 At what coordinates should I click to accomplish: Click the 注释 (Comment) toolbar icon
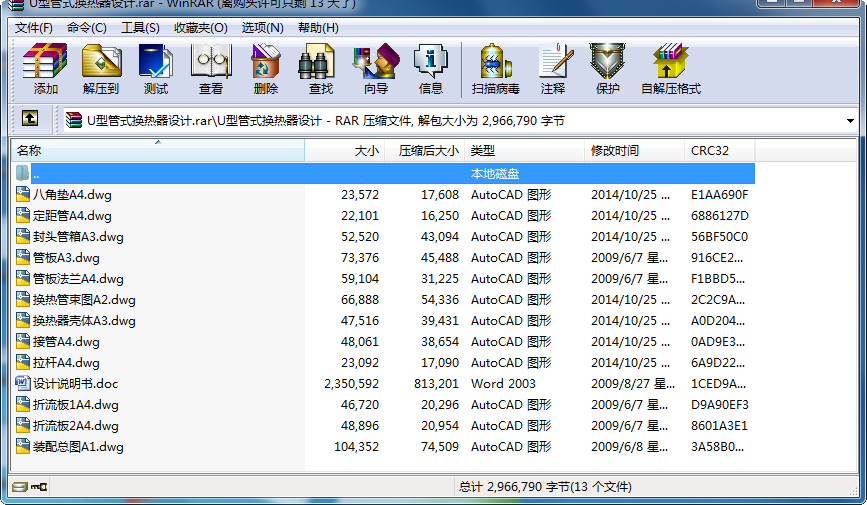coord(555,60)
